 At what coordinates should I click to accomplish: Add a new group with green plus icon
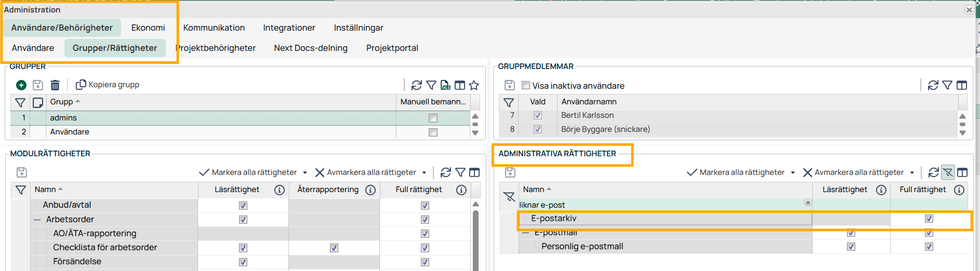tap(21, 85)
